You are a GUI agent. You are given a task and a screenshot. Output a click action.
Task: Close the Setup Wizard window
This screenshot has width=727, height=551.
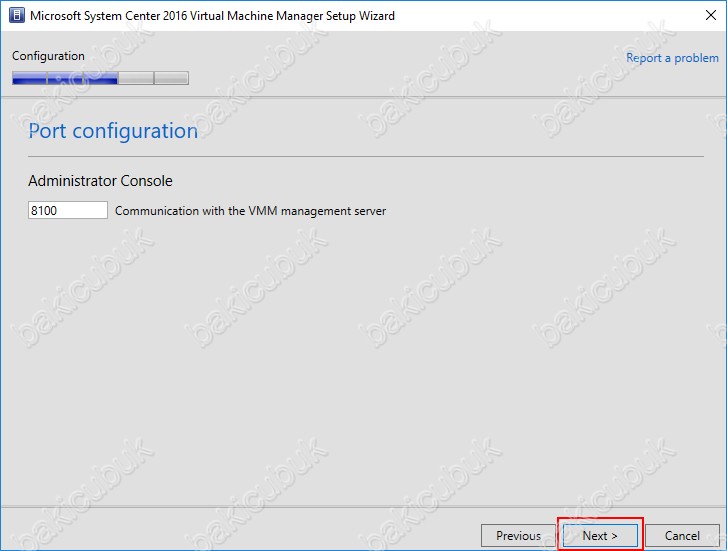710,15
